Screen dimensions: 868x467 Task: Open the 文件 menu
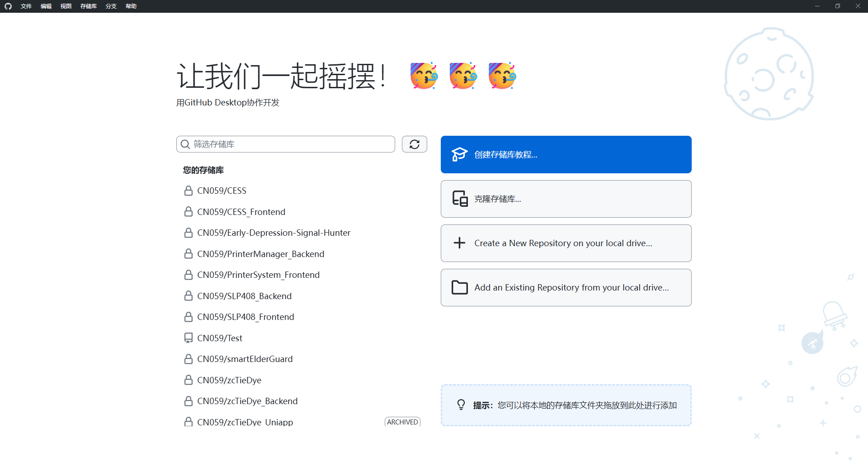pyautogui.click(x=26, y=6)
